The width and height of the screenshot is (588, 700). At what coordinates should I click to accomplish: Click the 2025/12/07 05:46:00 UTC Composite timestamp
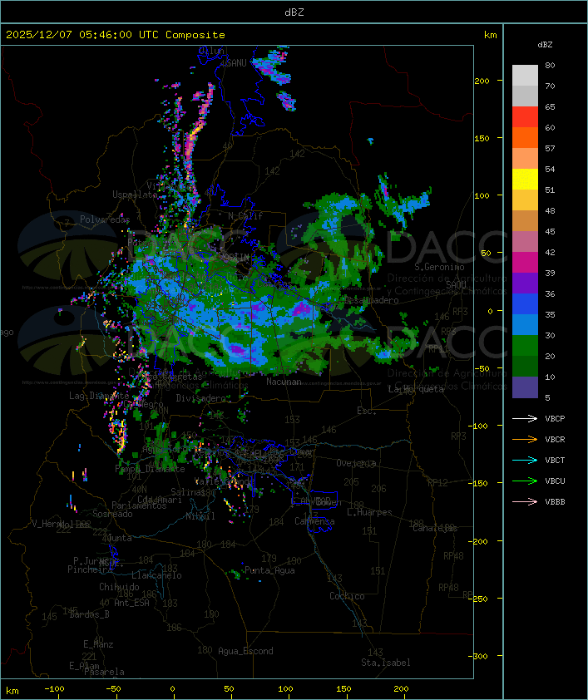116,35
